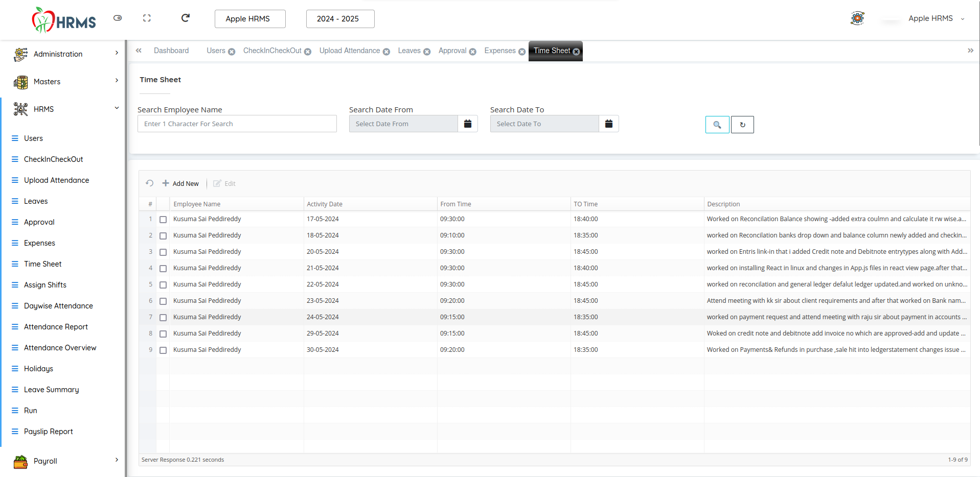Select the 22-05-2024 row checkbox
The height and width of the screenshot is (477, 980).
coord(163,285)
